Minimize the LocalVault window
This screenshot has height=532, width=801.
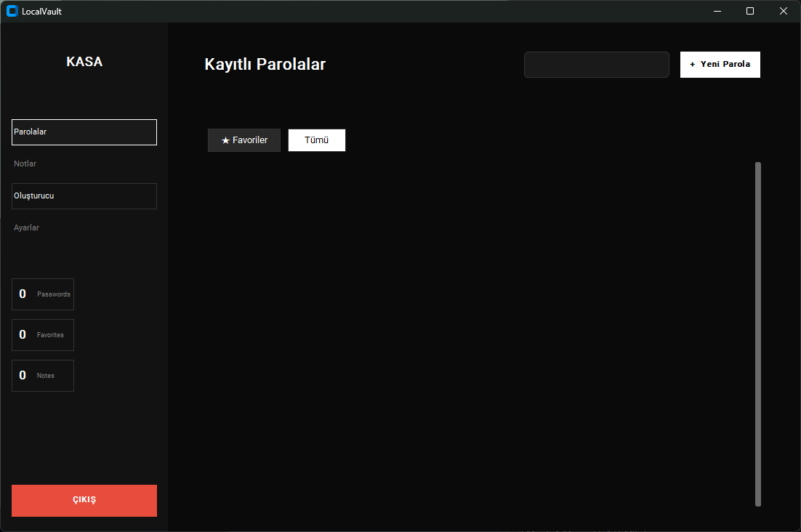717,11
